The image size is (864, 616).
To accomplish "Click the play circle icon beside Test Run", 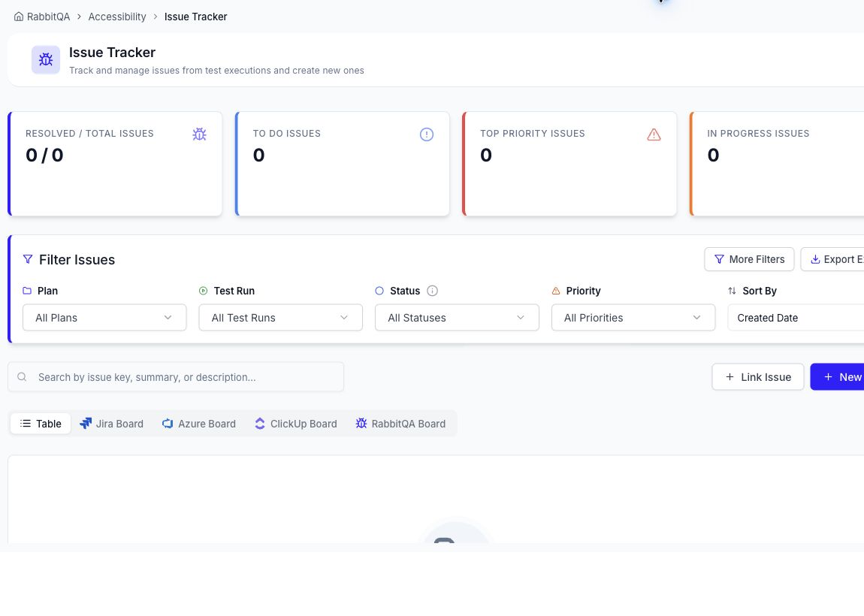I will (x=204, y=291).
